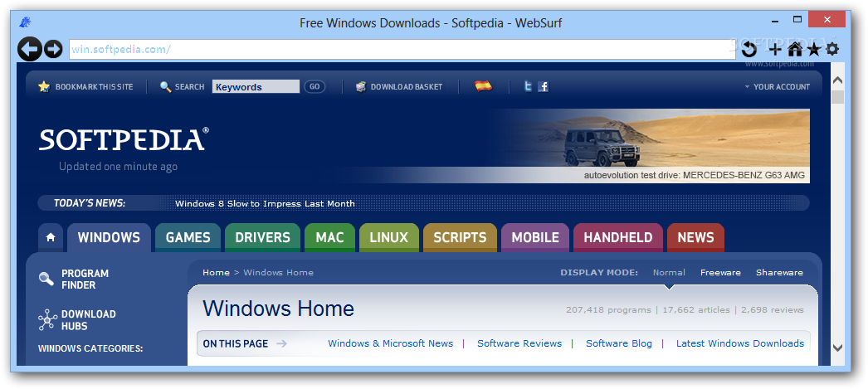Click the Home breadcrumb link
868x389 pixels.
216,272
